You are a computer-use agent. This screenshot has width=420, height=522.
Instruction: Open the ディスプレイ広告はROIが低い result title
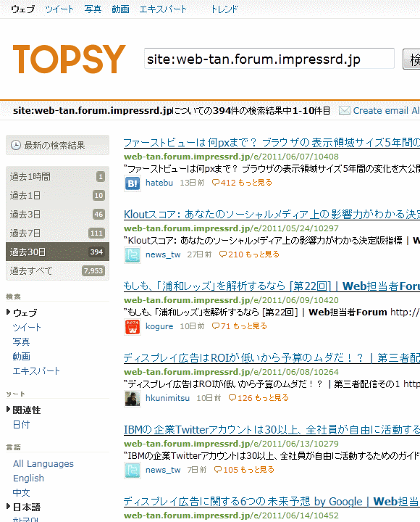coord(272,358)
